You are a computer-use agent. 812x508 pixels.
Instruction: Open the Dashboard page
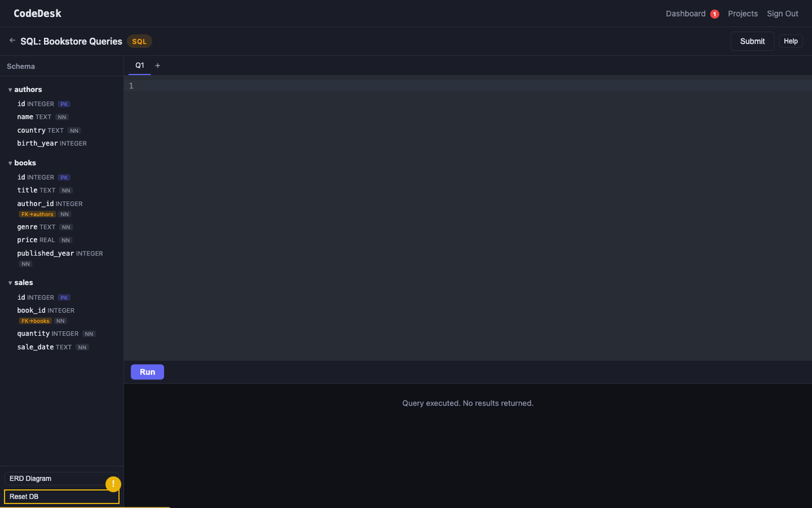(685, 14)
